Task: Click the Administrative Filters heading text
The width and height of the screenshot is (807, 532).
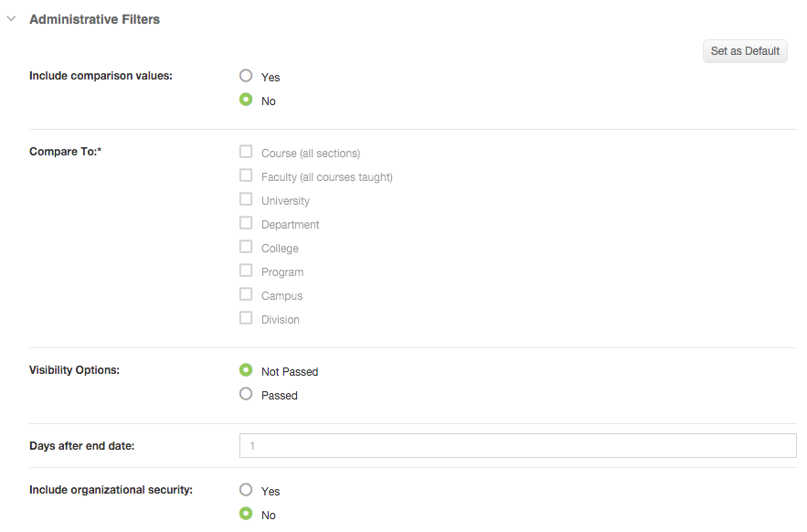Action: 95,19
